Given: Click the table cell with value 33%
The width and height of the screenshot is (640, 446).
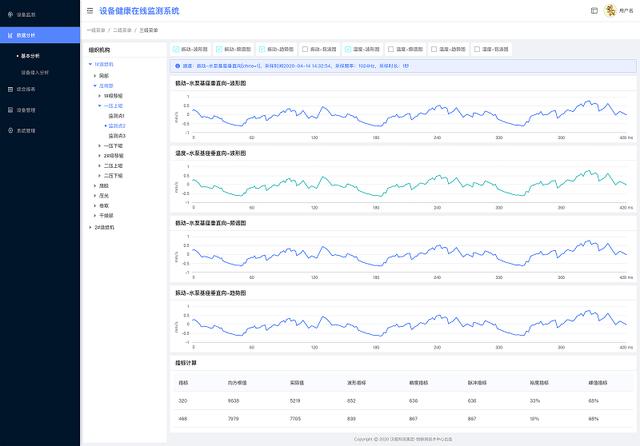Looking at the screenshot, I should pyautogui.click(x=535, y=401).
